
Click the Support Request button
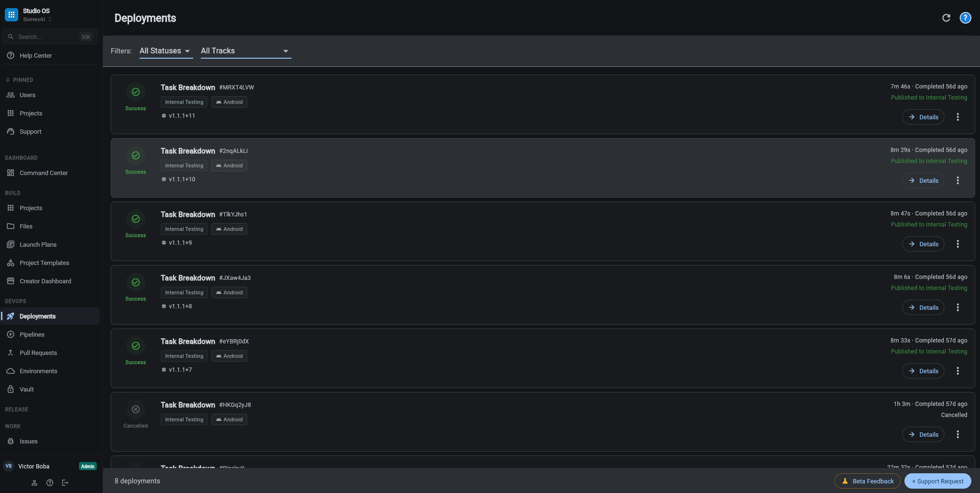937,481
